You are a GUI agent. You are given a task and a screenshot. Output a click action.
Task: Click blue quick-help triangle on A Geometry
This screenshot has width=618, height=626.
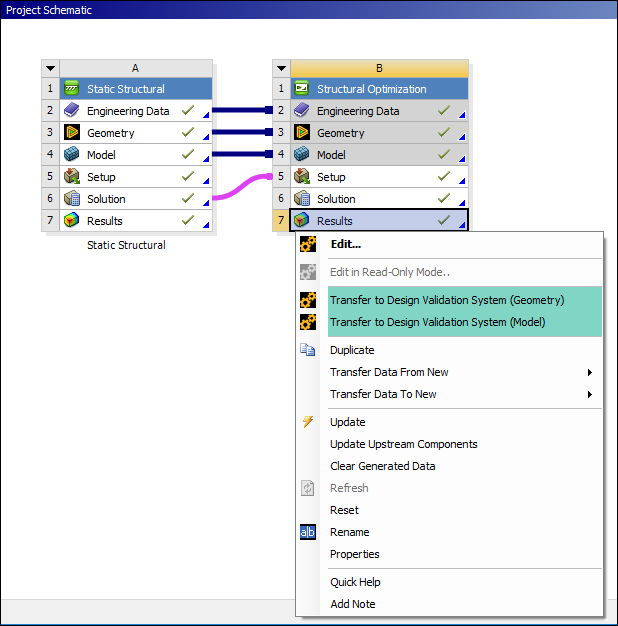[206, 137]
